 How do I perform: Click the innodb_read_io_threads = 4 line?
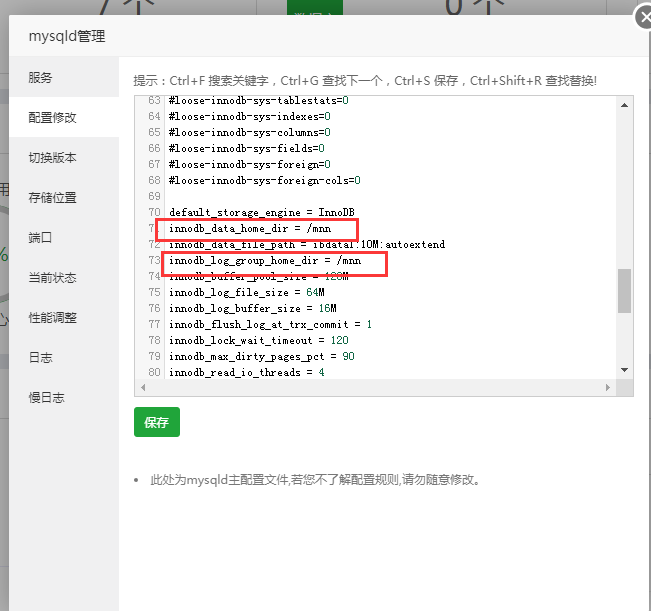coord(247,372)
